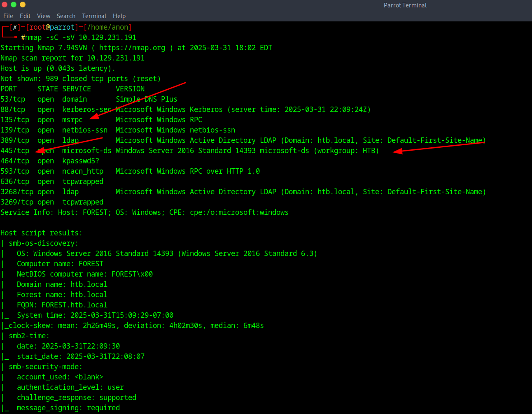Click the Parrot Terminal window title
Image resolution: width=532 pixels, height=414 pixels.
(x=405, y=5)
